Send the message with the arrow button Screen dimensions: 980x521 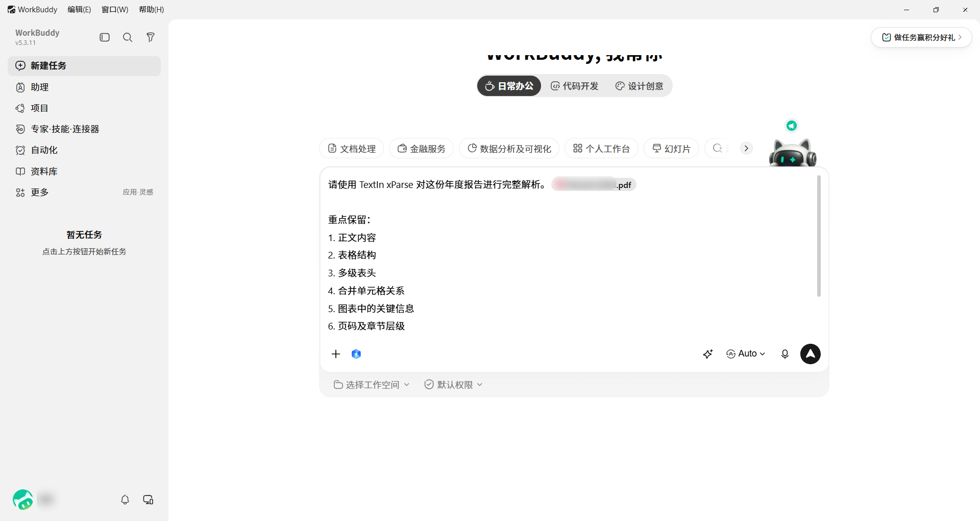(x=811, y=354)
